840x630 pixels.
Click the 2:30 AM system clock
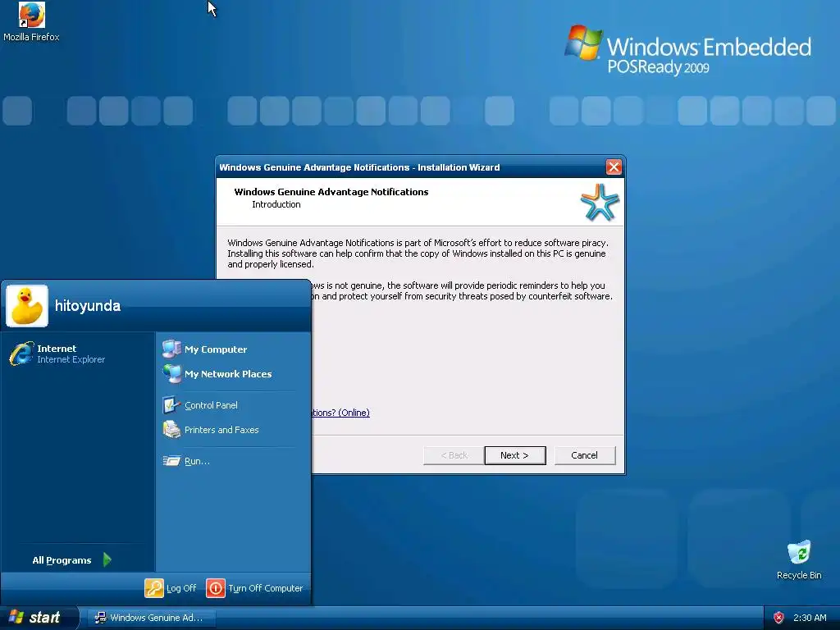point(810,618)
